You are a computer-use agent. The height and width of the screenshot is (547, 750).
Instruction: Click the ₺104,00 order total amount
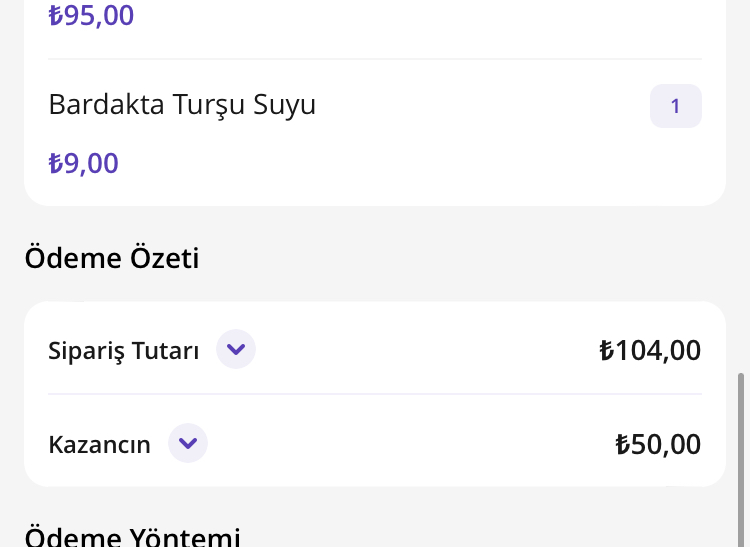click(650, 350)
